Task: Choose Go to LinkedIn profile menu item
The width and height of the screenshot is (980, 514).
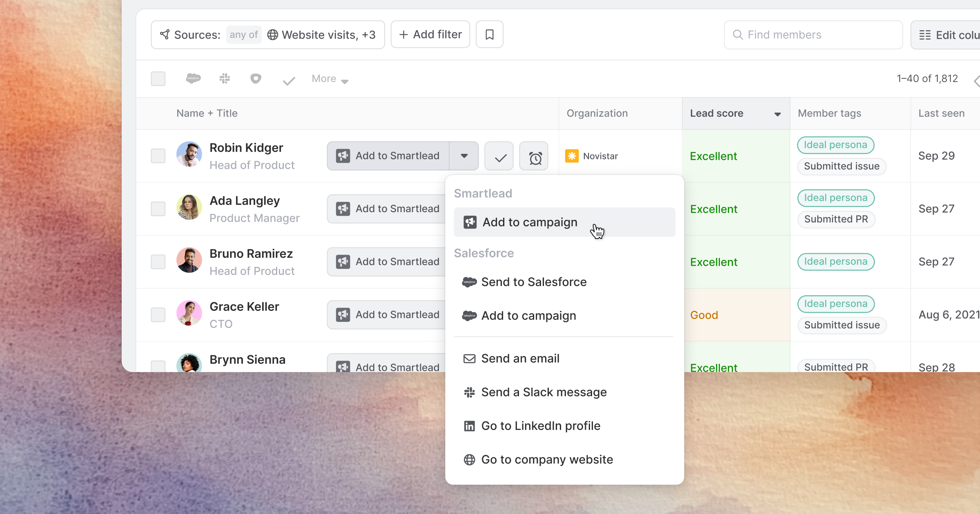Action: (564, 426)
